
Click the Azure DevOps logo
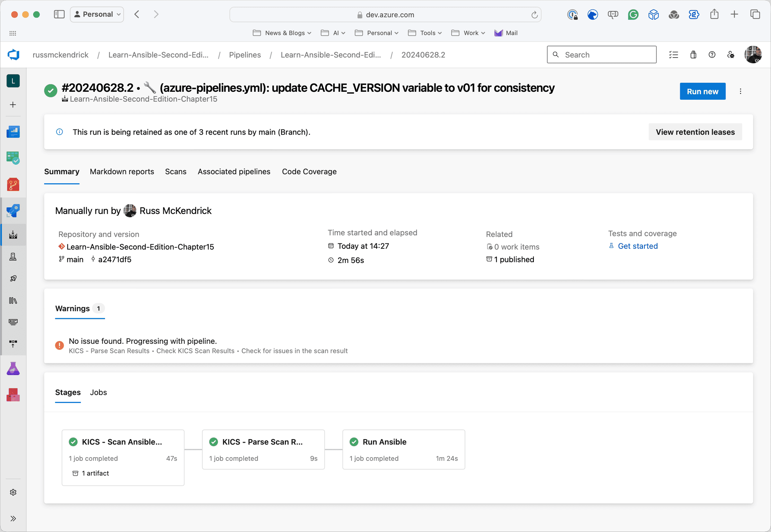(x=14, y=55)
